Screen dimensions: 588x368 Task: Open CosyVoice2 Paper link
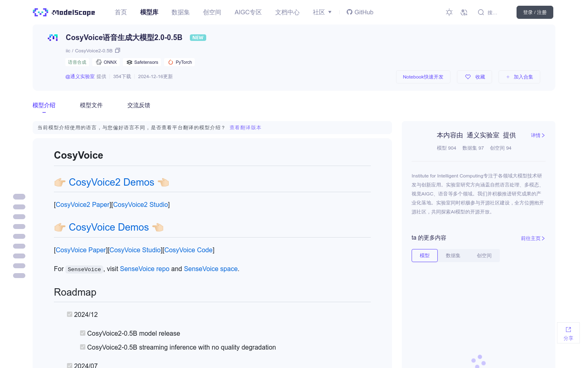click(x=83, y=204)
